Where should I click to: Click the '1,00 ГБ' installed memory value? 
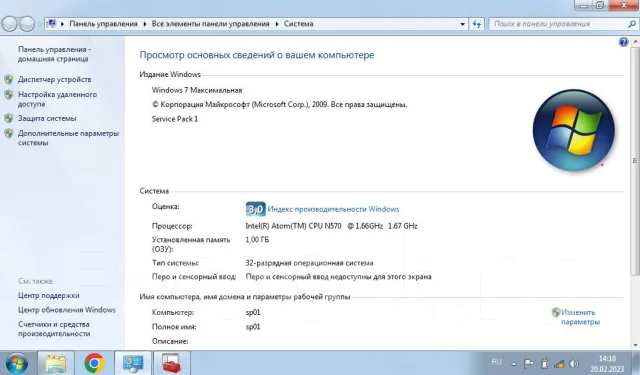coord(257,240)
